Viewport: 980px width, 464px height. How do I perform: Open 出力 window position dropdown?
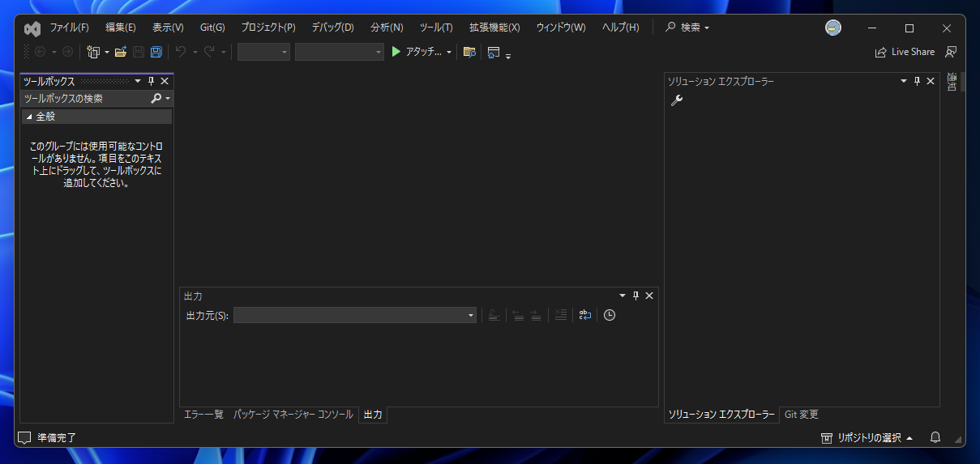623,296
